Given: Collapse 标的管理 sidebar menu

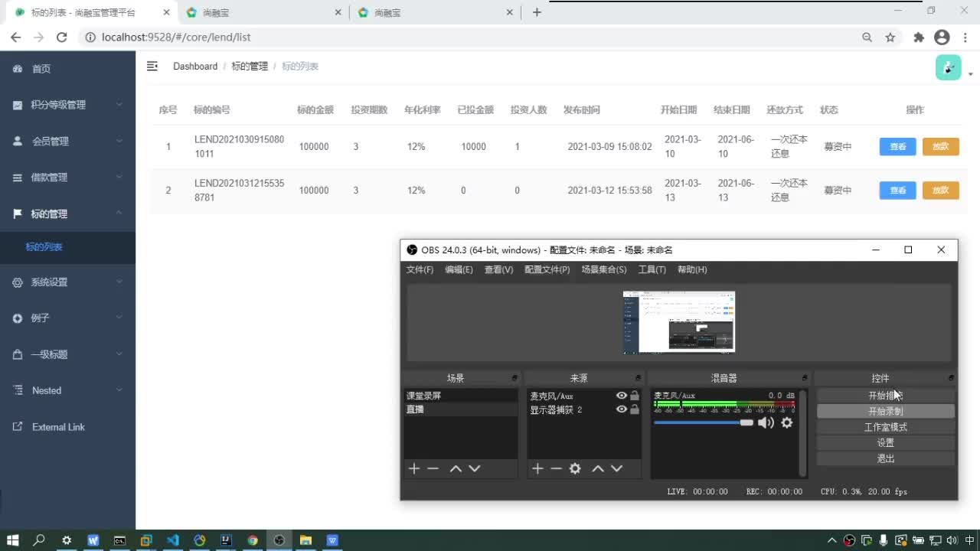Looking at the screenshot, I should 67,214.
